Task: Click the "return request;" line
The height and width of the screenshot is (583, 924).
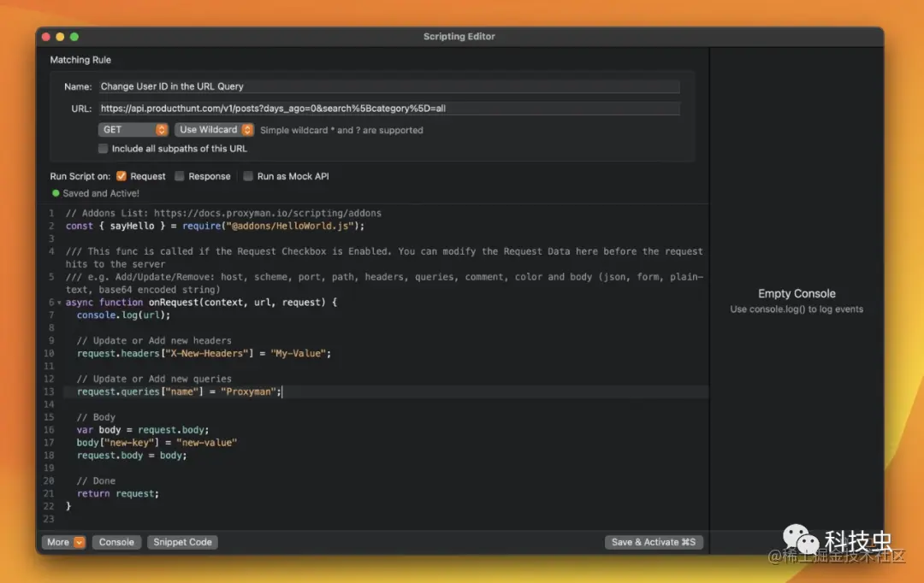Action: click(x=118, y=494)
